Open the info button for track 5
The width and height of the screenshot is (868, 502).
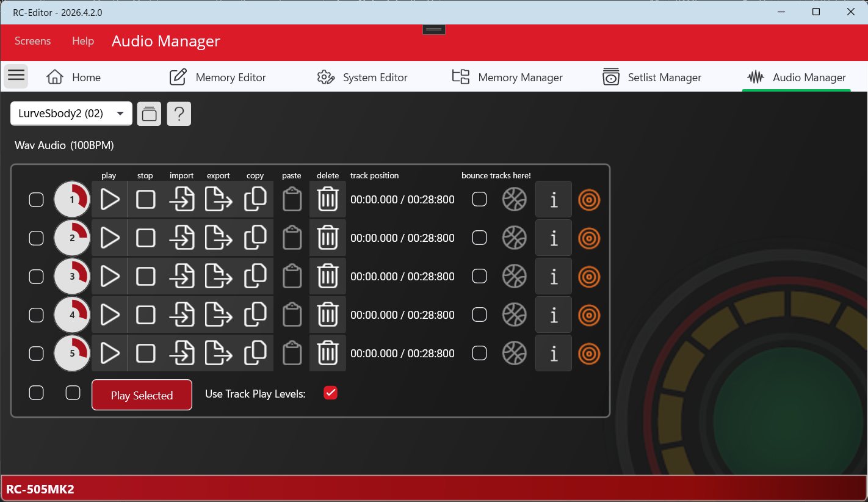click(x=554, y=353)
